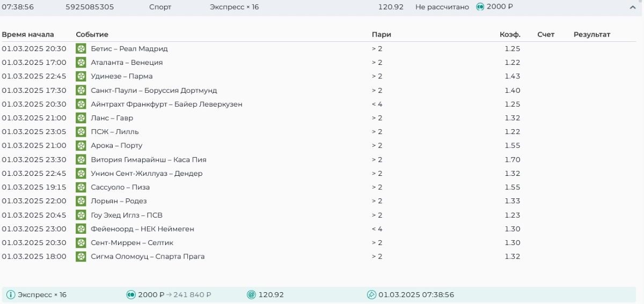Click the 07:38:56 time in the header row
Image resolution: width=644 pixels, height=304 pixels.
click(18, 7)
